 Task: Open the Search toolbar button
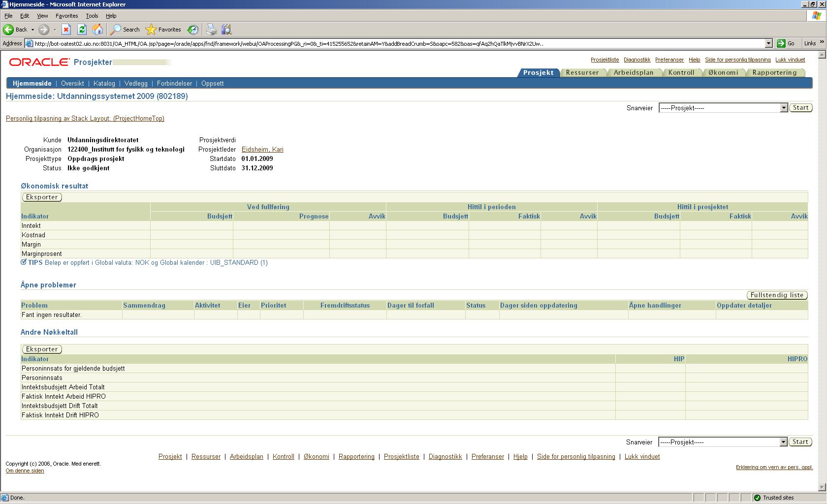pyautogui.click(x=125, y=30)
